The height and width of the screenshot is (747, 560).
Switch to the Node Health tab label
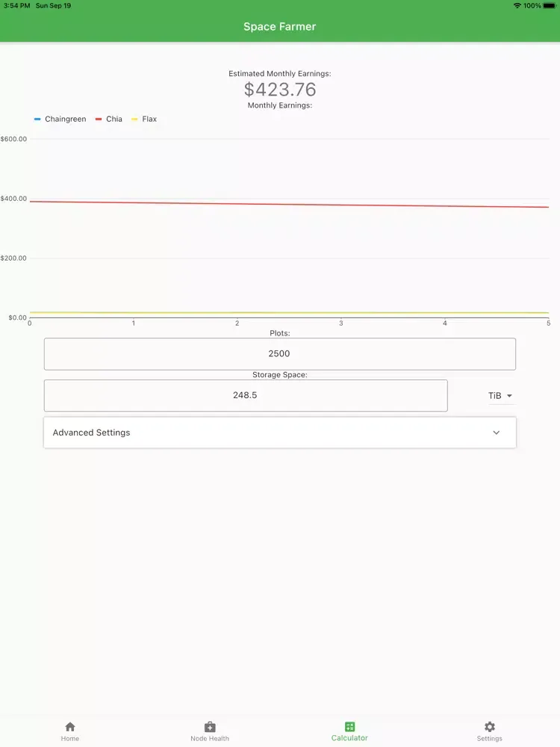coord(210,739)
